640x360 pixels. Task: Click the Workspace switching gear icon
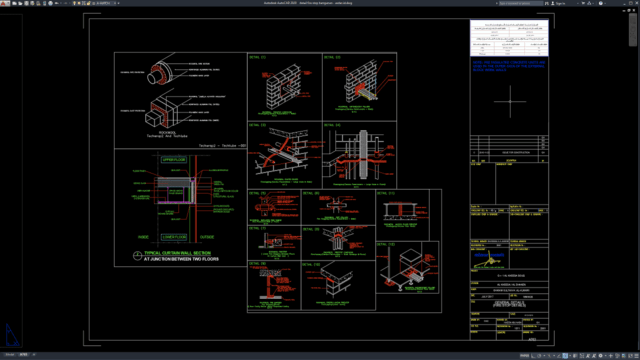600,356
